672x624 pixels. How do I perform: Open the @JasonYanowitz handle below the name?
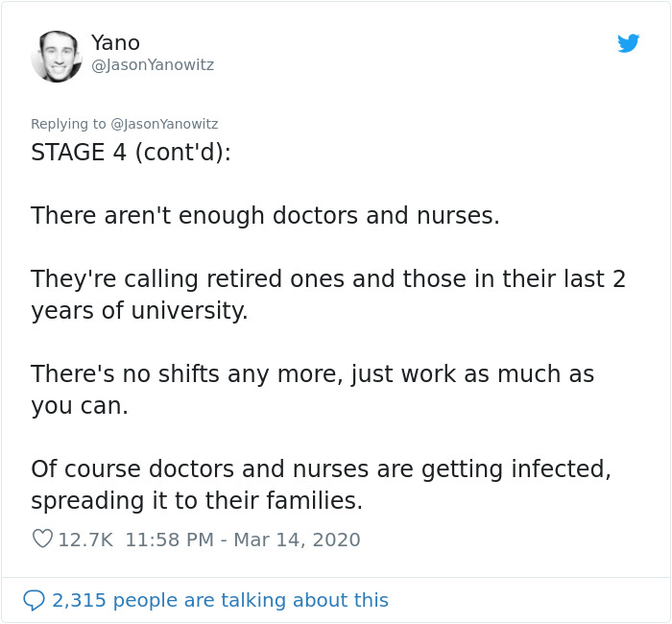click(152, 65)
